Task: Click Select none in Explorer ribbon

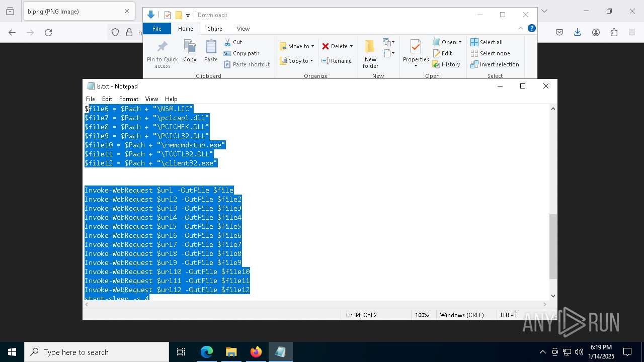Action: (490, 53)
